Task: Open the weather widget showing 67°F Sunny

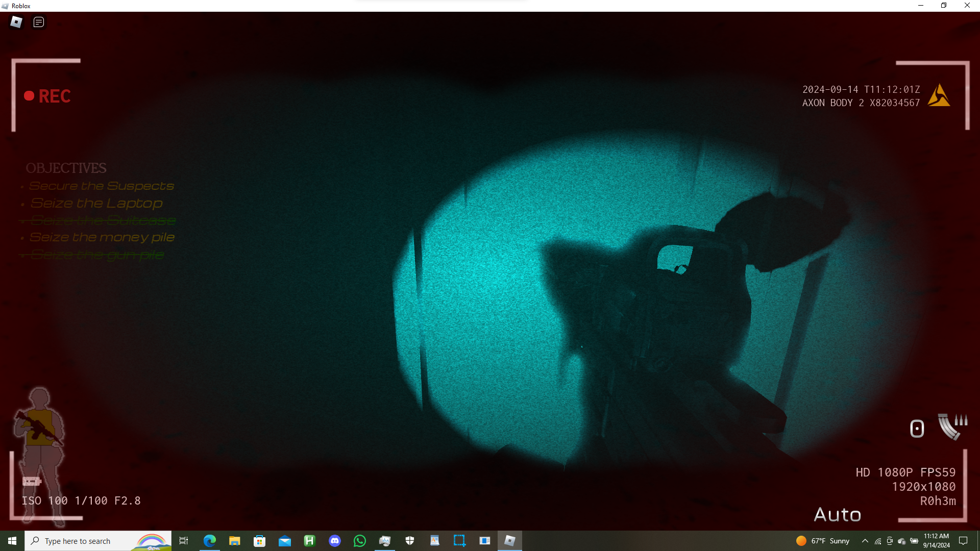Action: [x=822, y=541]
